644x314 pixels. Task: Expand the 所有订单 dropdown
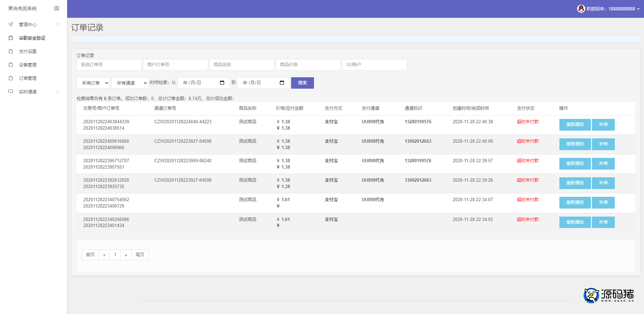click(x=93, y=83)
